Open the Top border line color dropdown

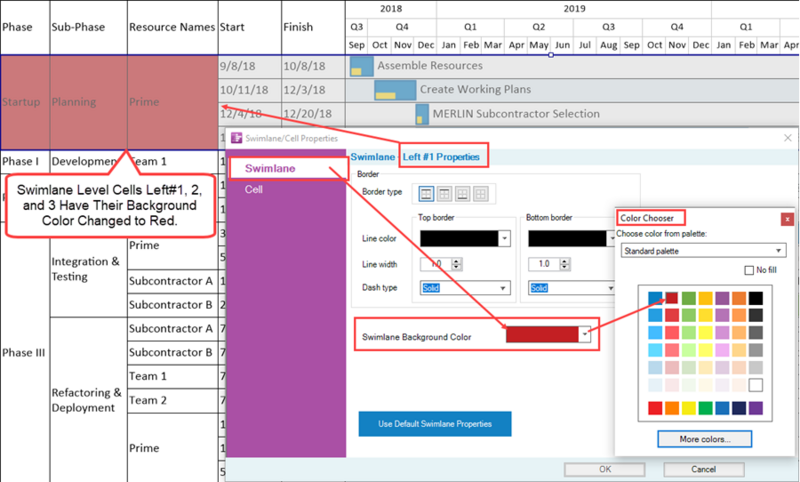pos(504,238)
